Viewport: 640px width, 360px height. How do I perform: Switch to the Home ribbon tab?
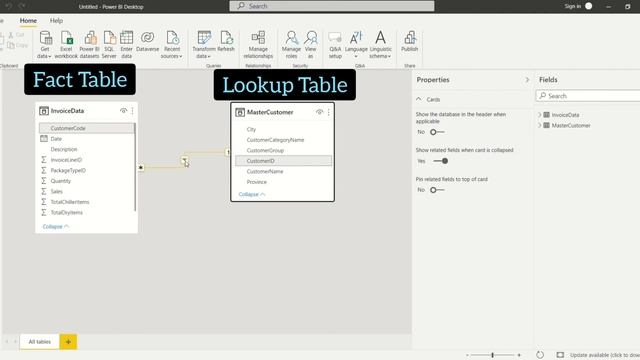click(x=28, y=20)
